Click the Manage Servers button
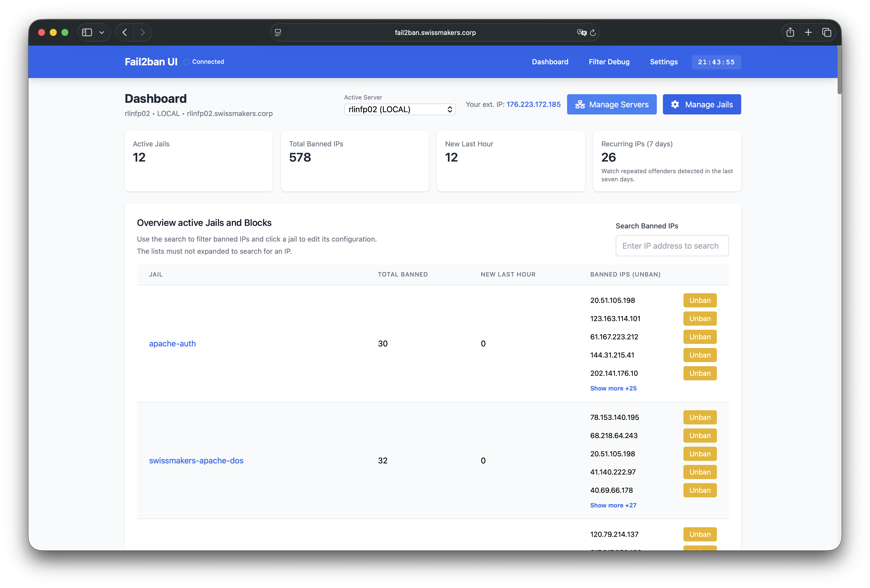The width and height of the screenshot is (870, 588). (612, 104)
